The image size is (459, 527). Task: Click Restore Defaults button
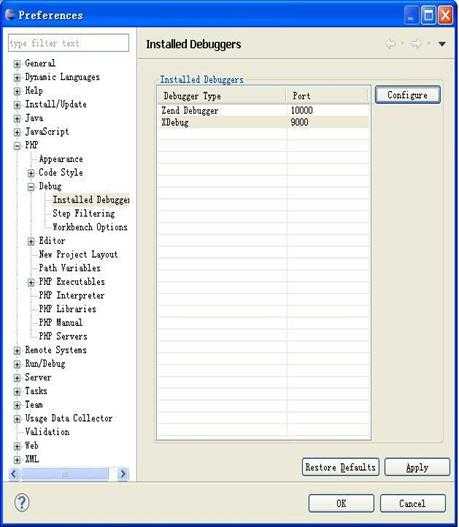pos(340,468)
